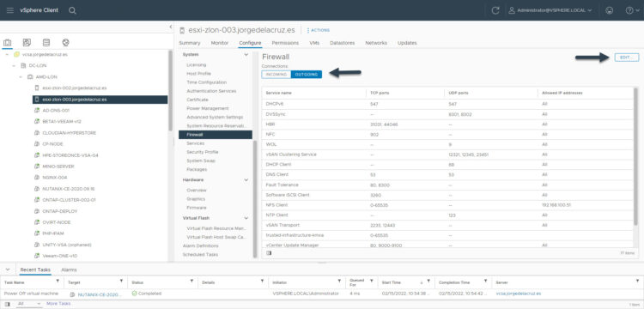Open Licensing settings
The height and width of the screenshot is (309, 644).
click(x=197, y=65)
